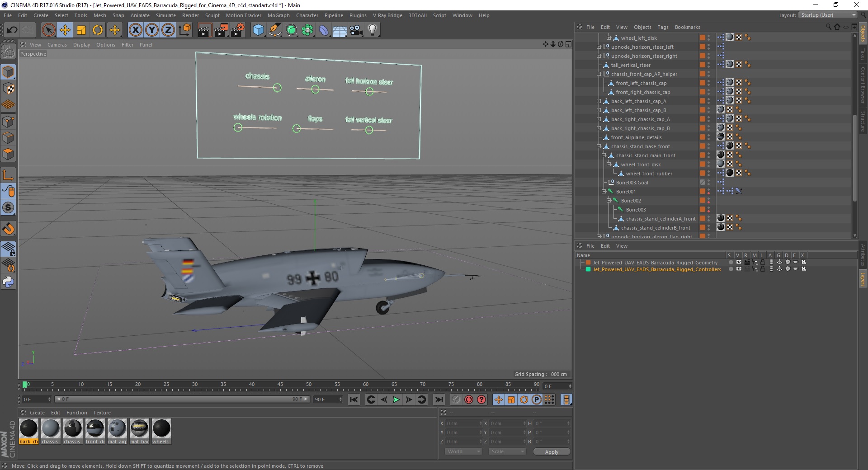The image size is (868, 470).
Task: Toggle the Enable Snap icon
Action: [8, 229]
